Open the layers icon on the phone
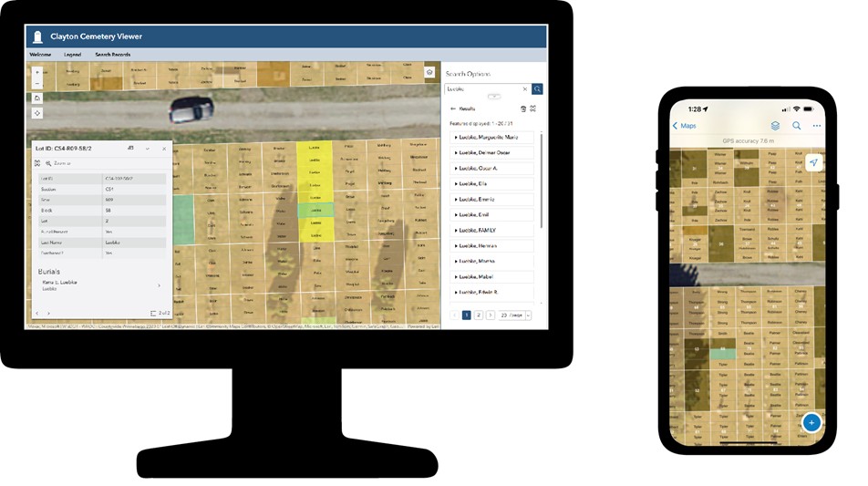 coord(775,126)
